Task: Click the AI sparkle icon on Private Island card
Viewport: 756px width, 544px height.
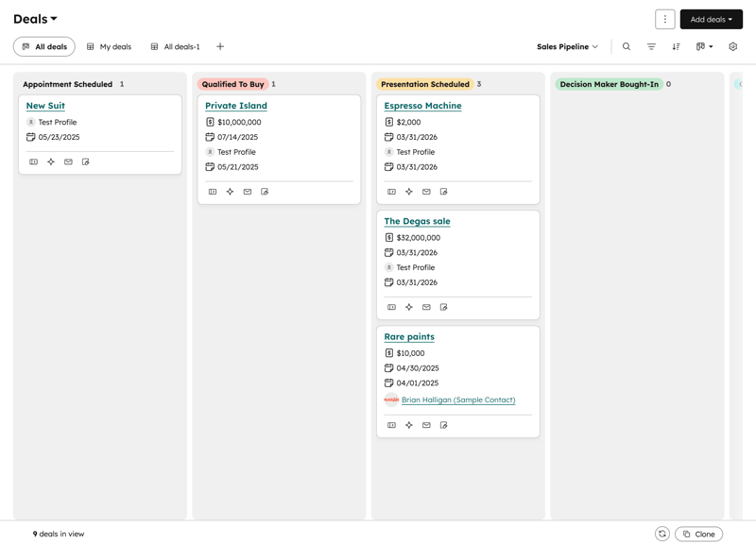Action: (x=230, y=191)
